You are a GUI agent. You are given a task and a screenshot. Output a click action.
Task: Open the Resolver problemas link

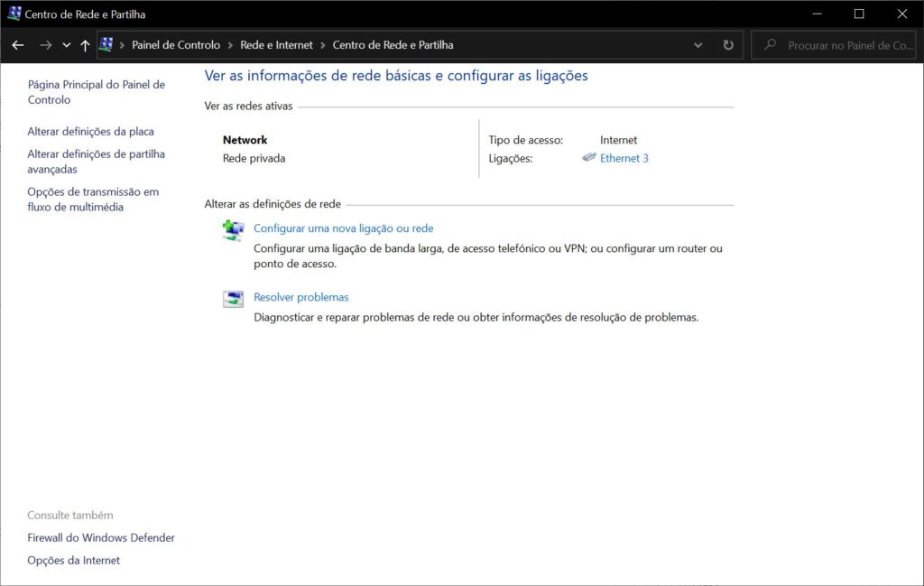click(x=300, y=297)
